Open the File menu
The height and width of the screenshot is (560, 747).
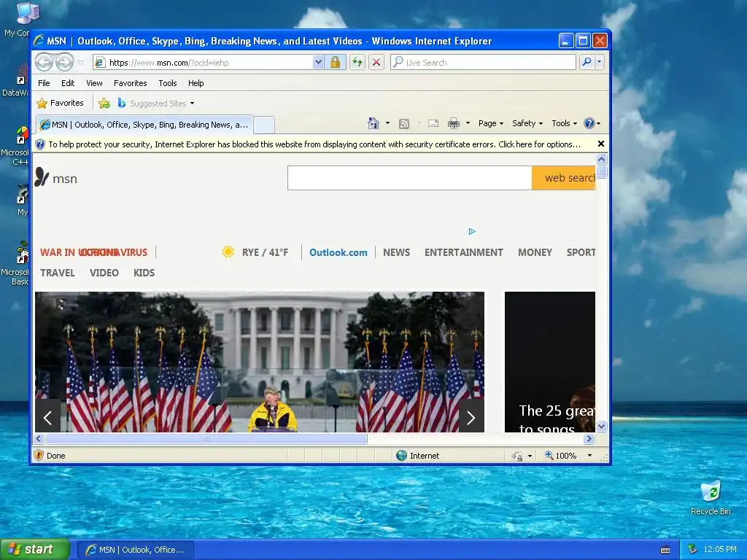44,83
